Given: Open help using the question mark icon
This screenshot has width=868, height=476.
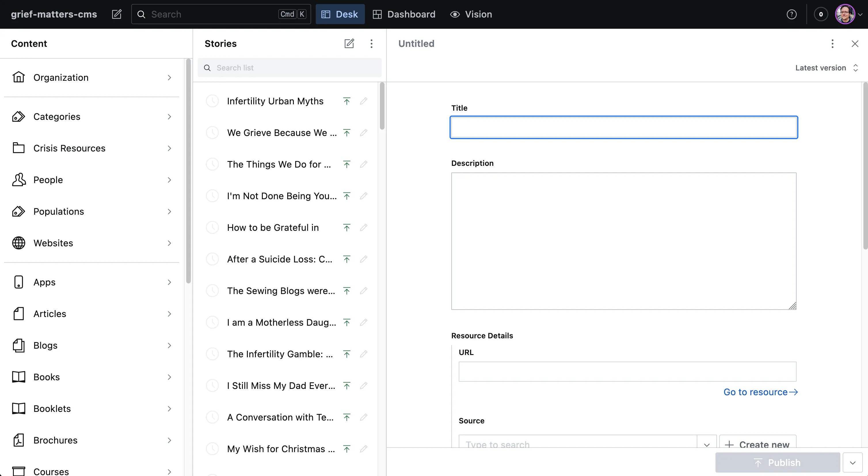Looking at the screenshot, I should click(x=791, y=14).
